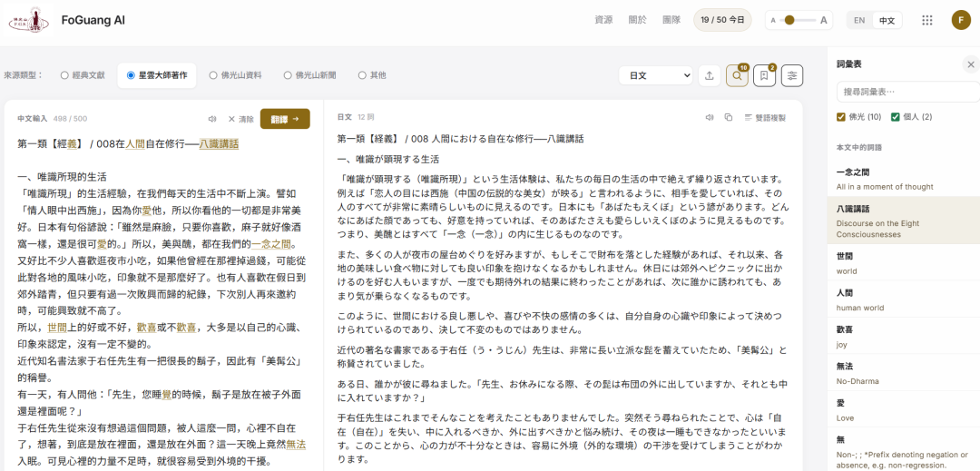Select glossary entry 人間 human world
Image resolution: width=980 pixels, height=471 pixels.
[x=904, y=299]
